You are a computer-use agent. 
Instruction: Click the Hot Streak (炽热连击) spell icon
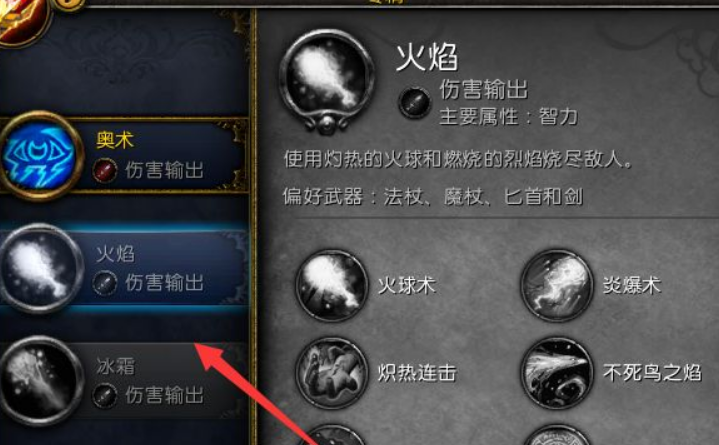pos(332,373)
